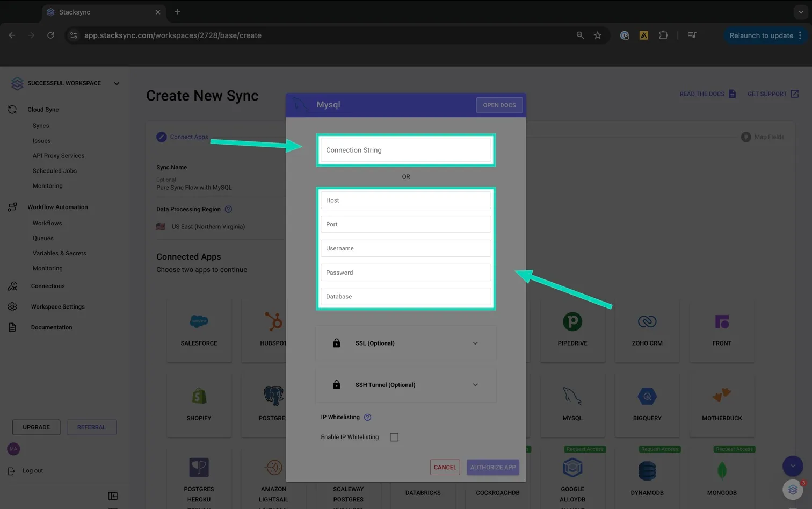
Task: Select the Amazon Lightsail app icon
Action: point(274,468)
